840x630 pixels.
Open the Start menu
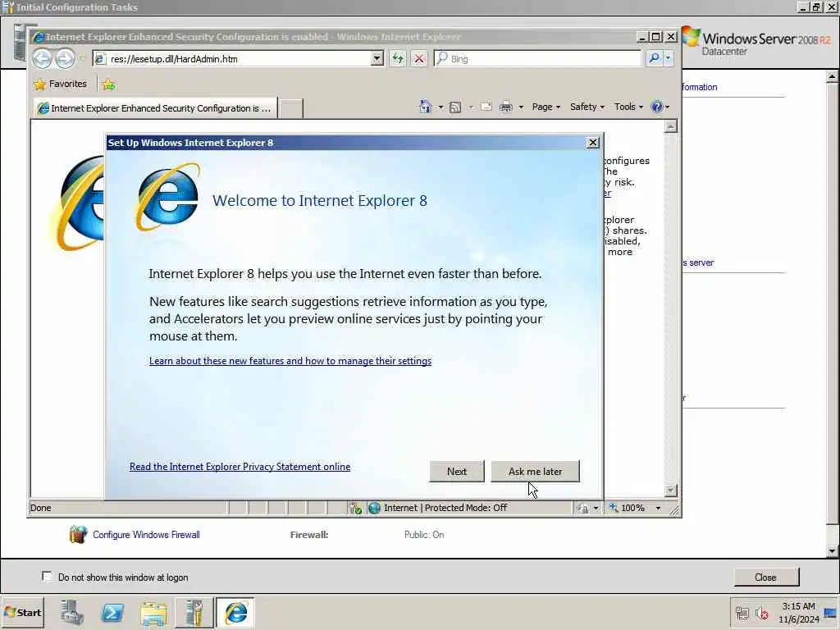point(22,612)
